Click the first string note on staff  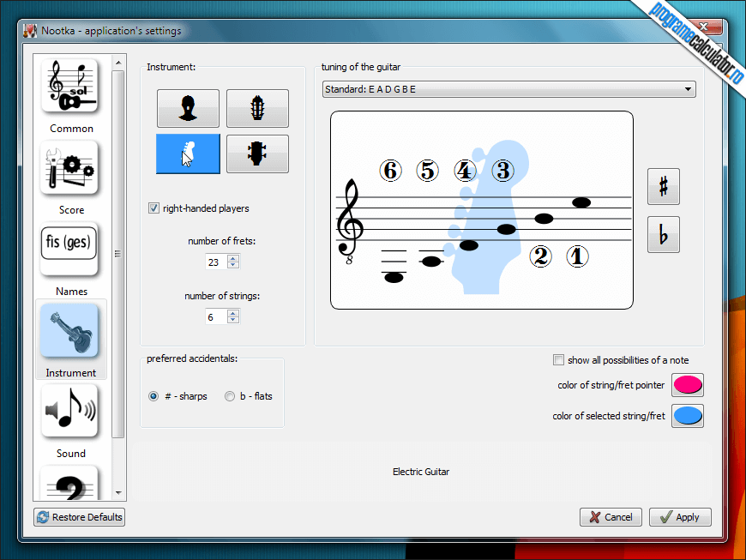581,202
